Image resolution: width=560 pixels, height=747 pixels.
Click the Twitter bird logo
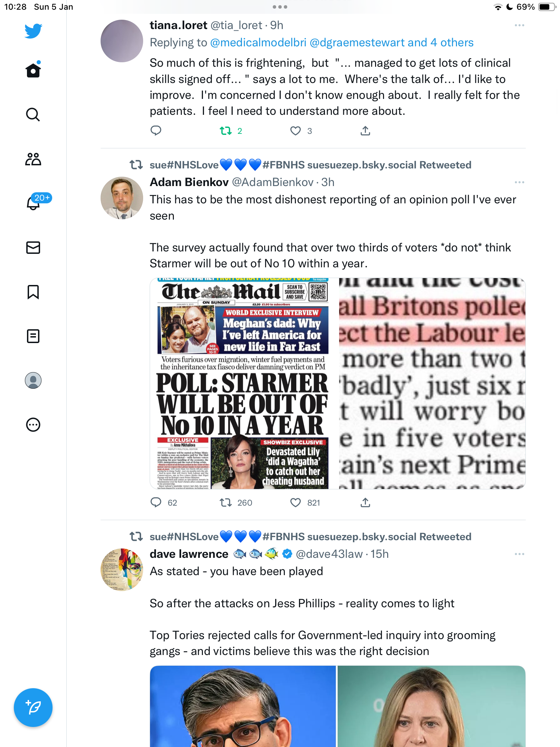[33, 31]
